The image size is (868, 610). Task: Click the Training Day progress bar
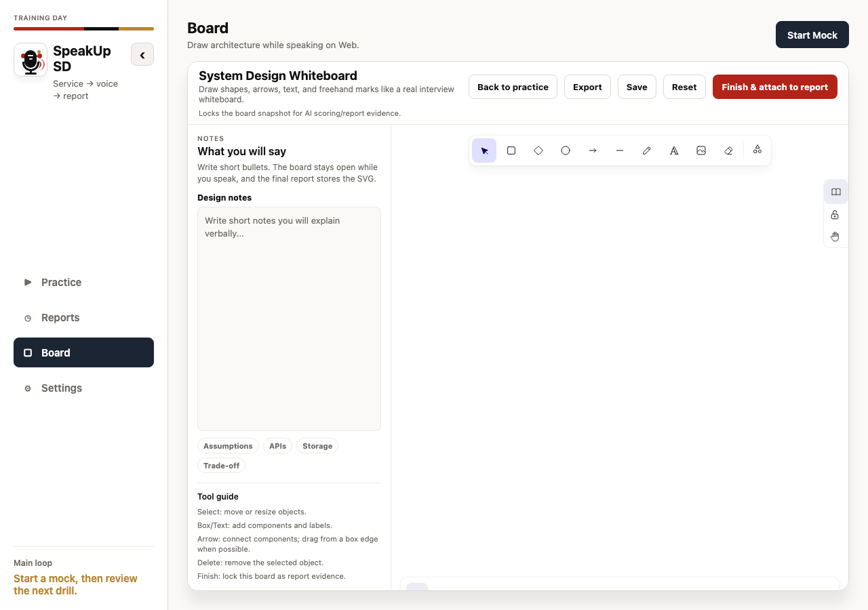[83, 28]
